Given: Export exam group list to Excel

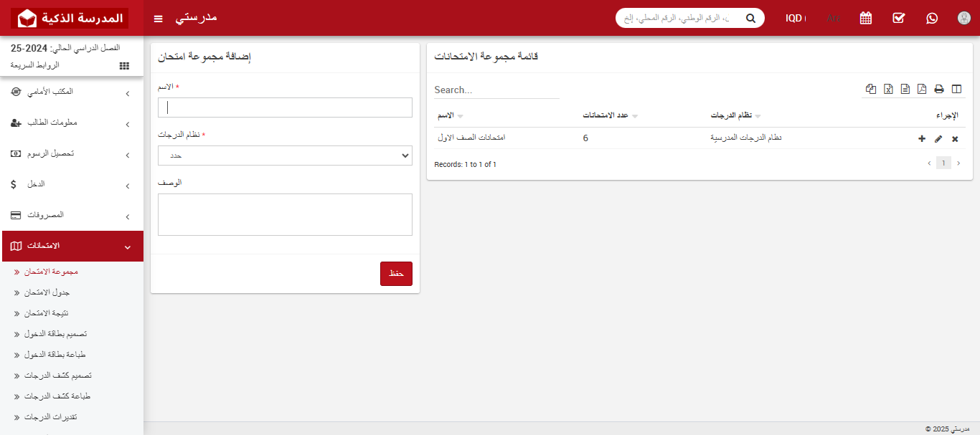Looking at the screenshot, I should (x=888, y=90).
